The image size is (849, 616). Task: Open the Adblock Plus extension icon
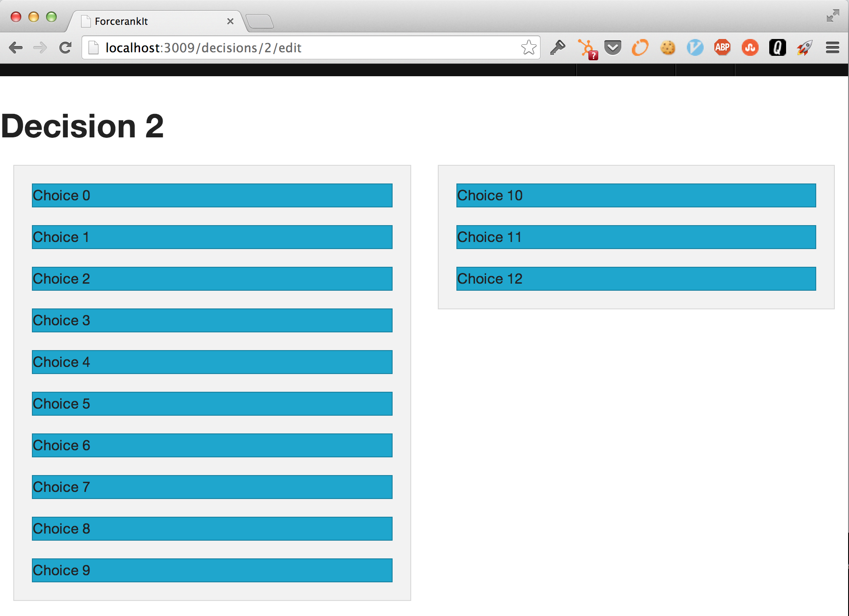pyautogui.click(x=722, y=47)
